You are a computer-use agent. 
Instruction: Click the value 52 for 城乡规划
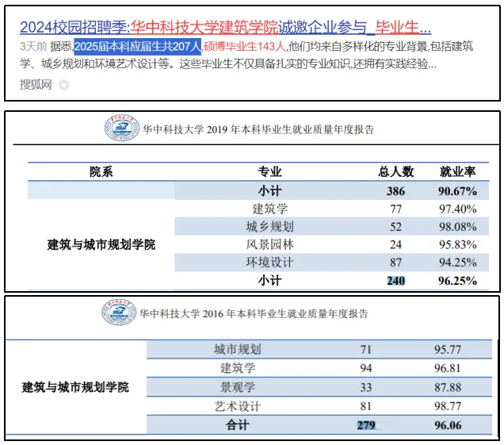coord(395,227)
